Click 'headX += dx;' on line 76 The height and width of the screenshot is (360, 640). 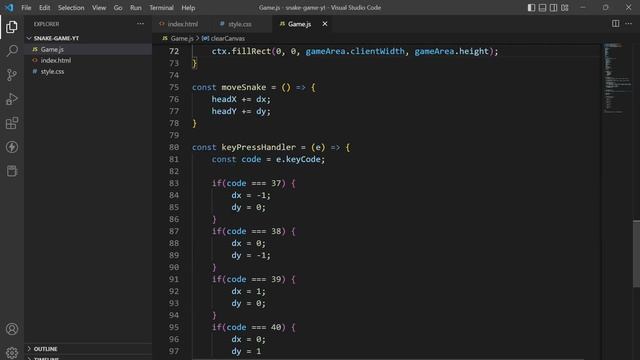[x=241, y=99]
